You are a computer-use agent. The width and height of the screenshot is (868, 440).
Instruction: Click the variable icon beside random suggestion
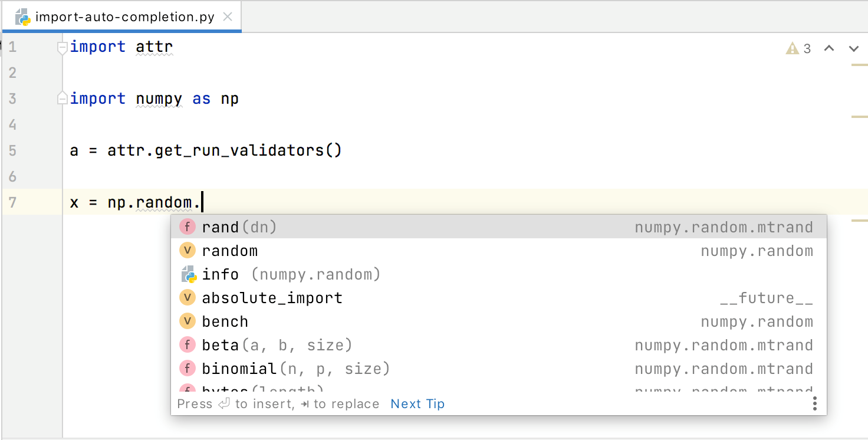pos(188,250)
